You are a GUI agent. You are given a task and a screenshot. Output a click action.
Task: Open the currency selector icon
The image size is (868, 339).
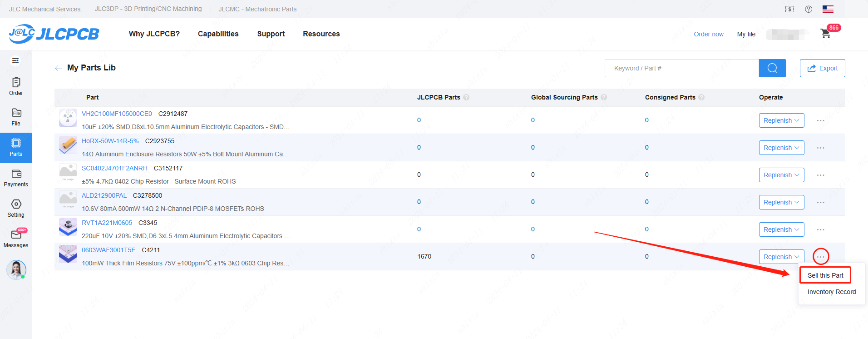pos(790,9)
